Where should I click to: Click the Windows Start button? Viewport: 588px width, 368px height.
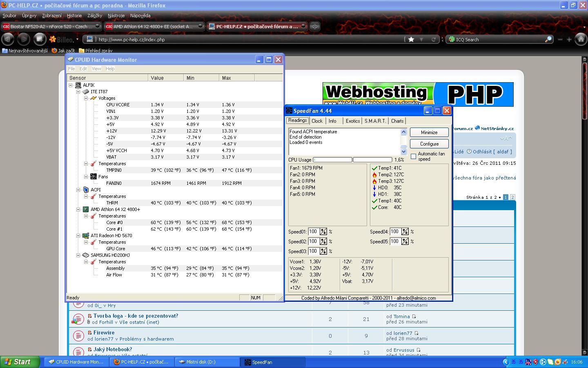coord(20,362)
